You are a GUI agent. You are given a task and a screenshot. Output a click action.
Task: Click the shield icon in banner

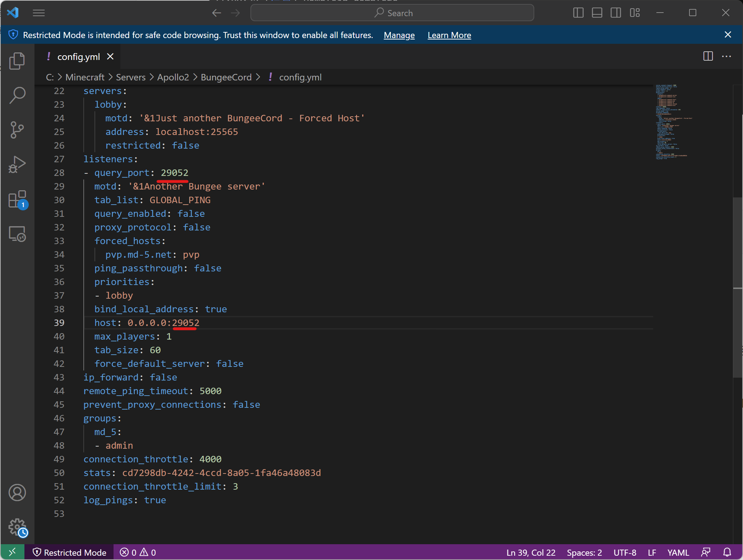13,34
